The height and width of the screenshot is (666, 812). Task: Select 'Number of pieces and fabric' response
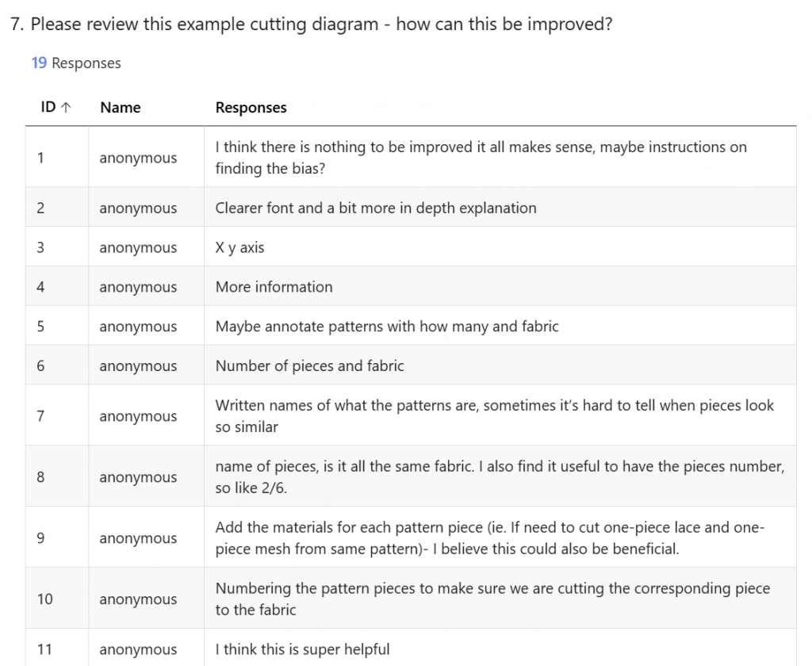pyautogui.click(x=310, y=366)
